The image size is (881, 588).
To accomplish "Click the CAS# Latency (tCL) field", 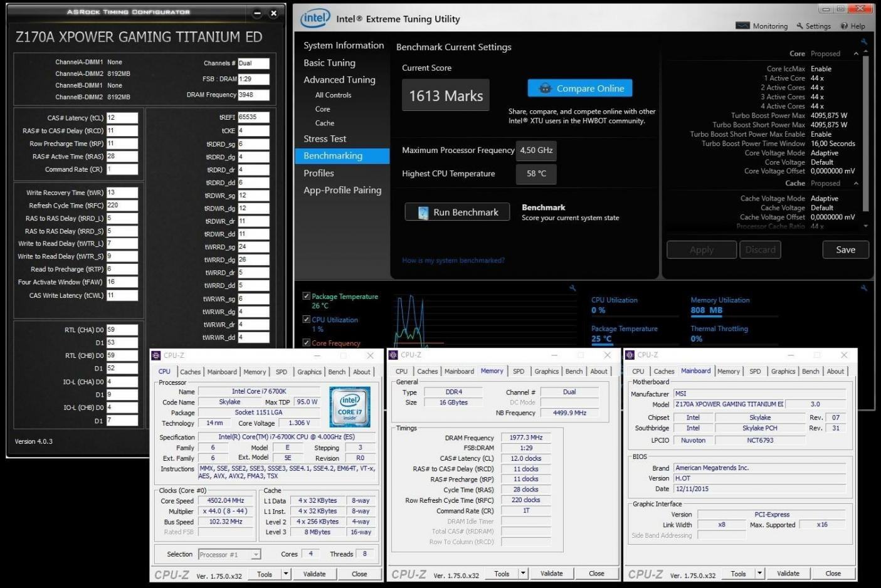I will tap(122, 118).
